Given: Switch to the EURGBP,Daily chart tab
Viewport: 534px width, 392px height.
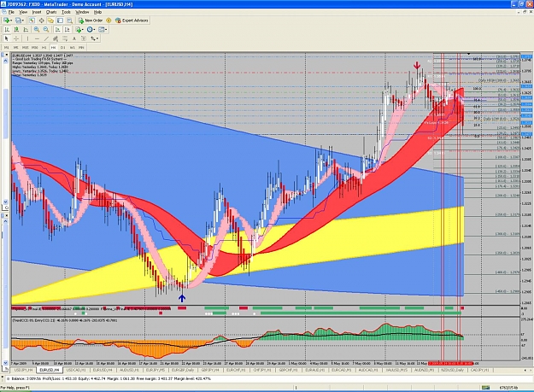Looking at the screenshot, I should coord(183,370).
